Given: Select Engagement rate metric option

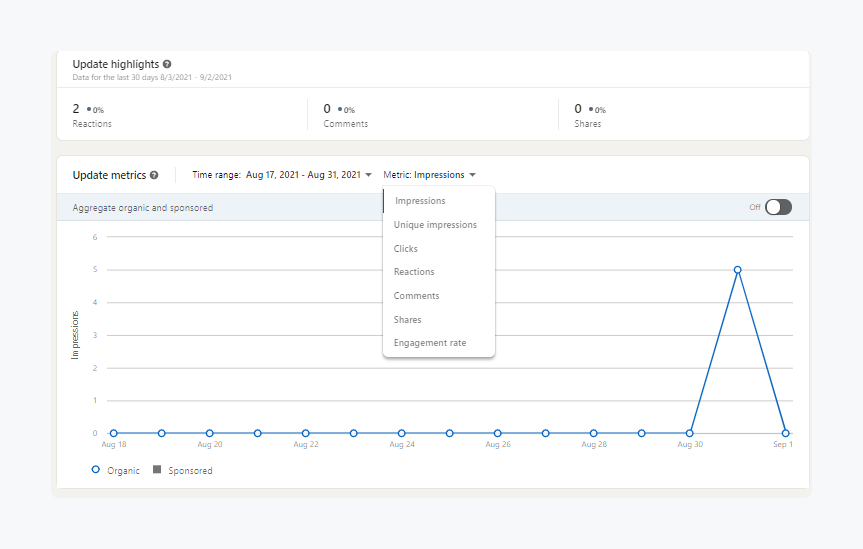Looking at the screenshot, I should [x=430, y=343].
